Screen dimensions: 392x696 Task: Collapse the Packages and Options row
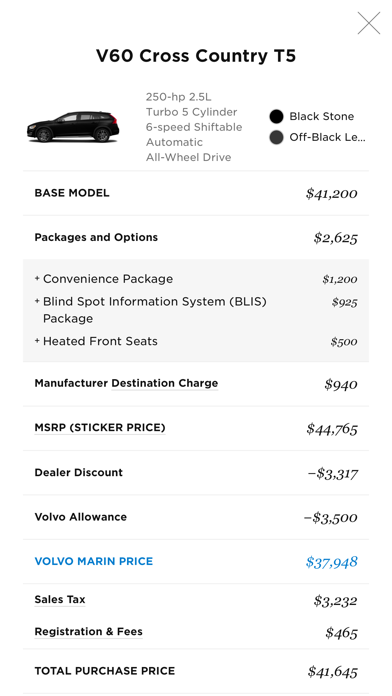pyautogui.click(x=196, y=237)
